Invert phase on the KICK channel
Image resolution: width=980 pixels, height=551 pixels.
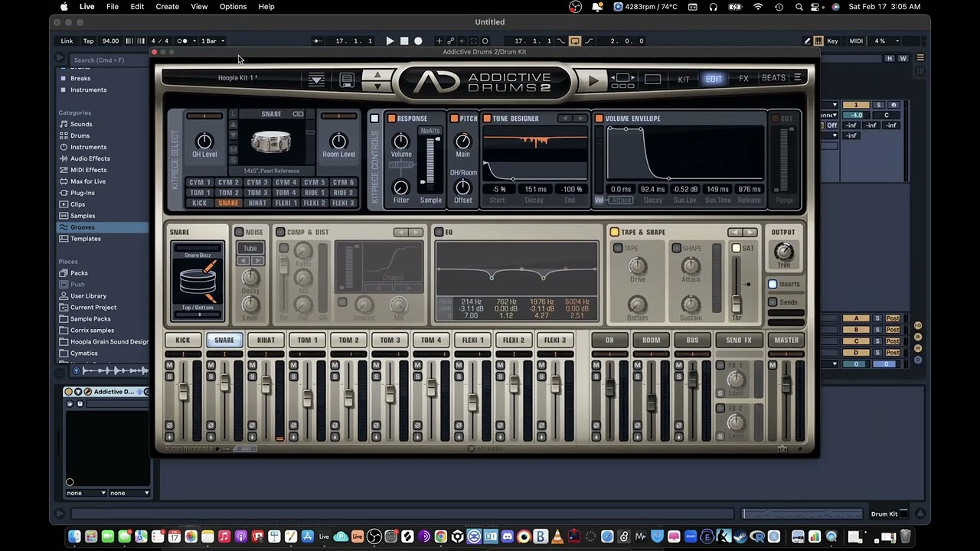pos(169,425)
